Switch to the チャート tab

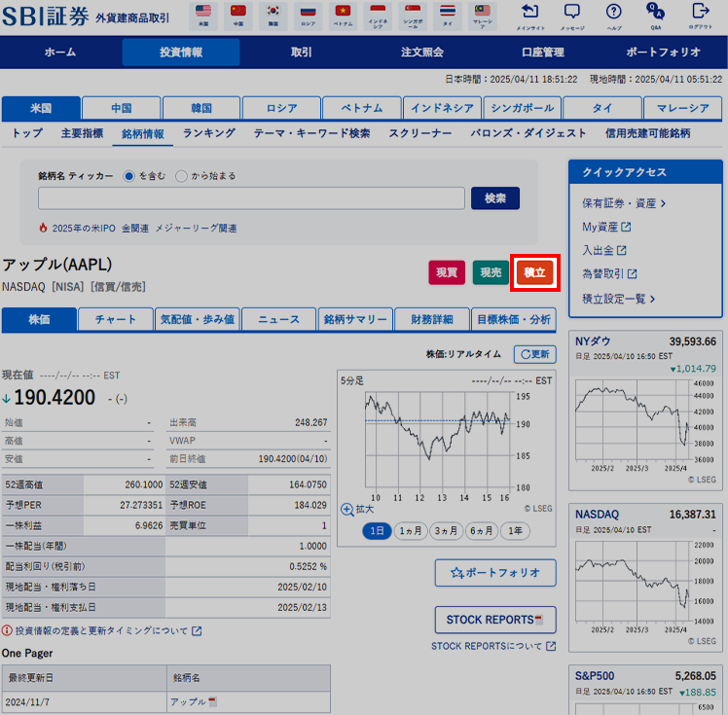(116, 319)
